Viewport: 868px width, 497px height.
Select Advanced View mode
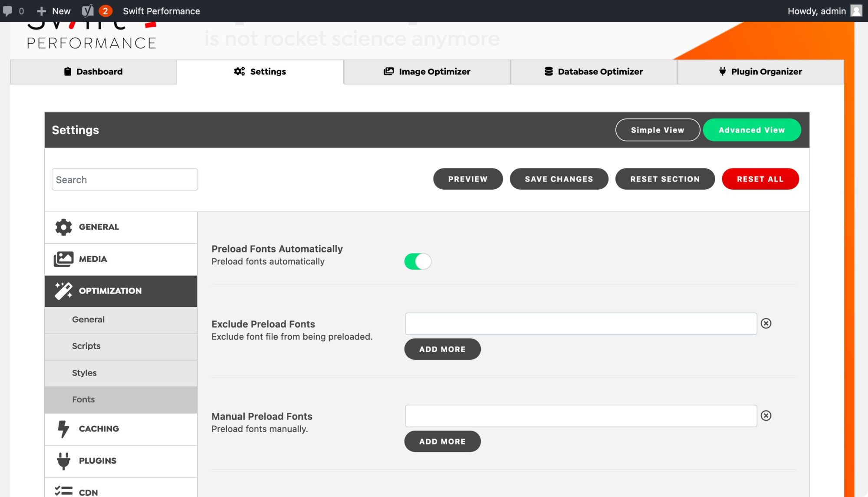(x=751, y=130)
